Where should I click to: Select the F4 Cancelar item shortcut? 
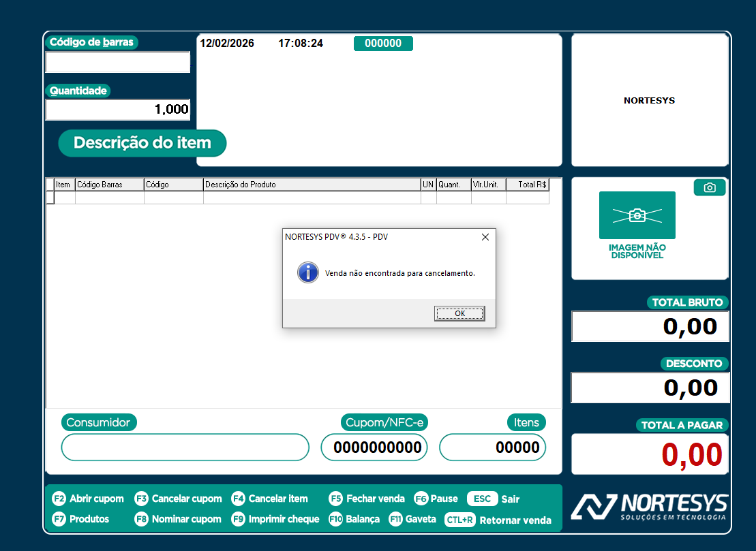click(x=270, y=499)
